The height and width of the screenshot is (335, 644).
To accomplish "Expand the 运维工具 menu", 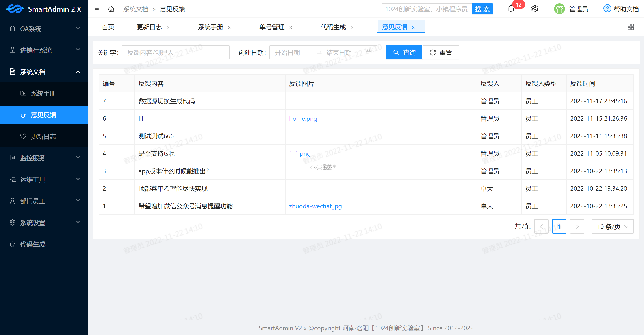I will coord(44,179).
